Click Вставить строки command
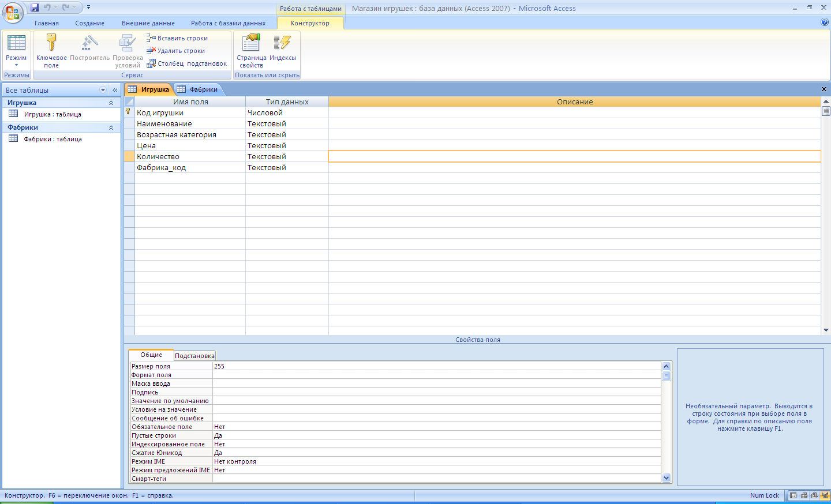Image resolution: width=831 pixels, height=504 pixels. click(177, 38)
